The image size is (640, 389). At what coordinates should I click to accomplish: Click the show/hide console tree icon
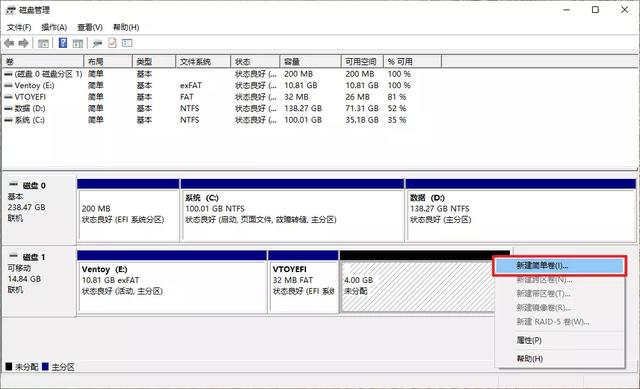43,43
